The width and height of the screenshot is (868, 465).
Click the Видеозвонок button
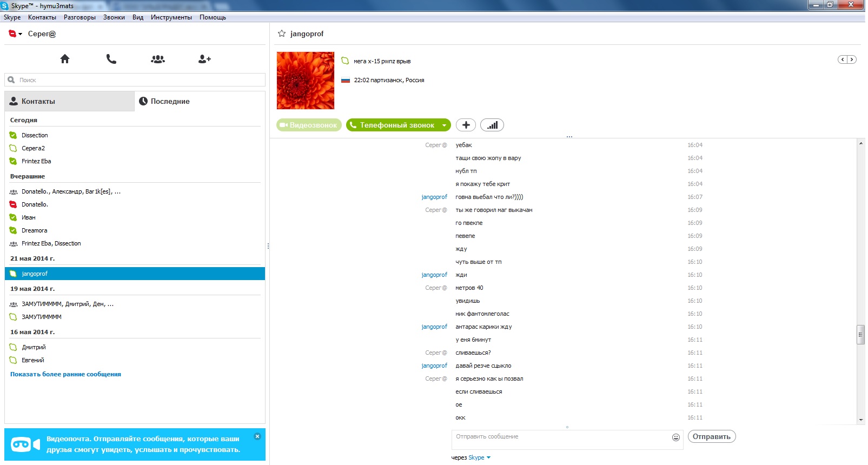(x=309, y=125)
